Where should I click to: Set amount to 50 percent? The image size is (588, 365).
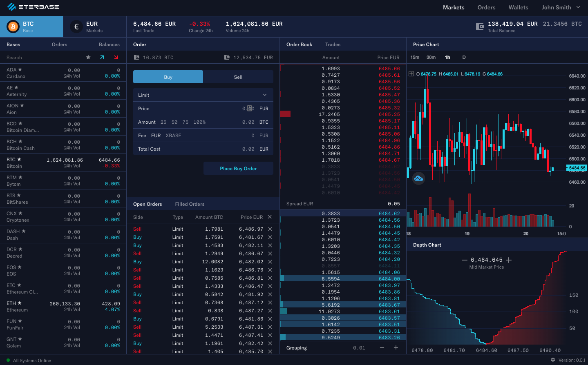coord(174,122)
